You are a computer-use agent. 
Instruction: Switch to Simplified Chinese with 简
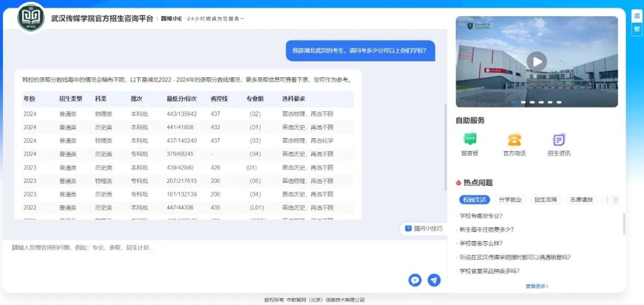point(637,16)
